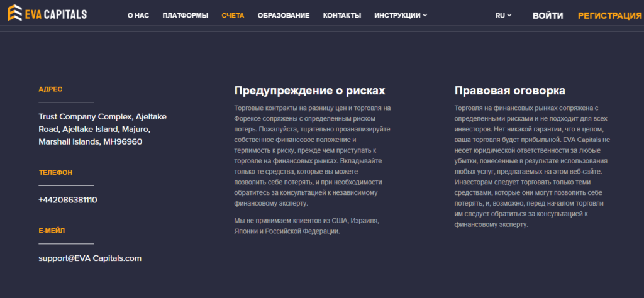Click the paragraph about not accepting clients from США
This screenshot has height=298, width=644.
click(x=307, y=226)
